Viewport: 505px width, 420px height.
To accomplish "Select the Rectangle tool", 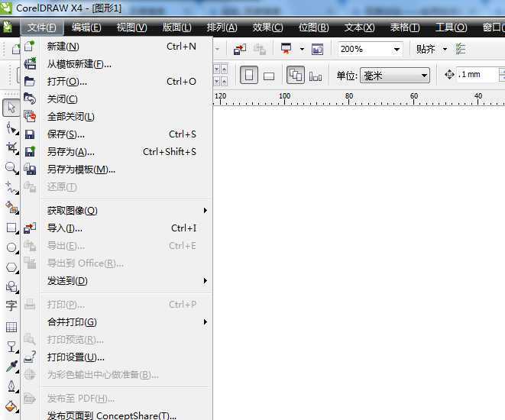I will click(x=11, y=228).
